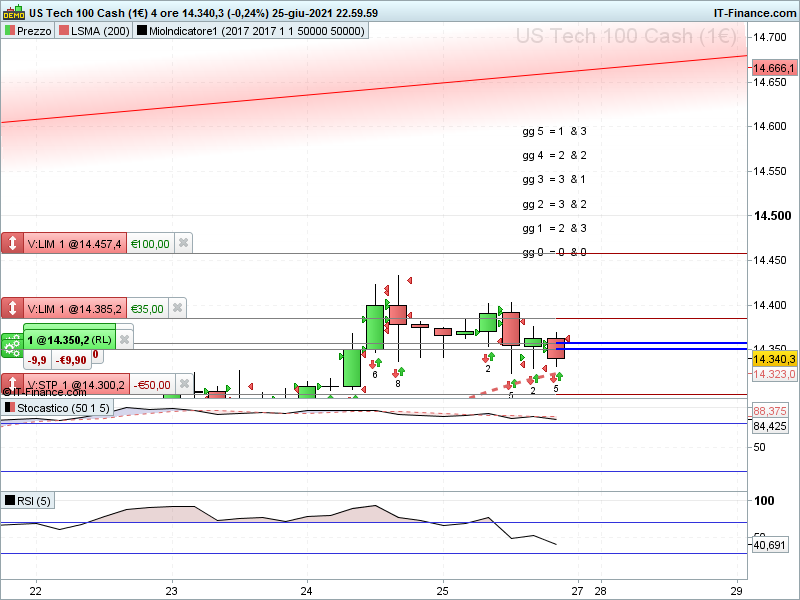Click the 84,425 stochastic value tag
Image resolution: width=800 pixels, height=600 pixels.
(770, 426)
